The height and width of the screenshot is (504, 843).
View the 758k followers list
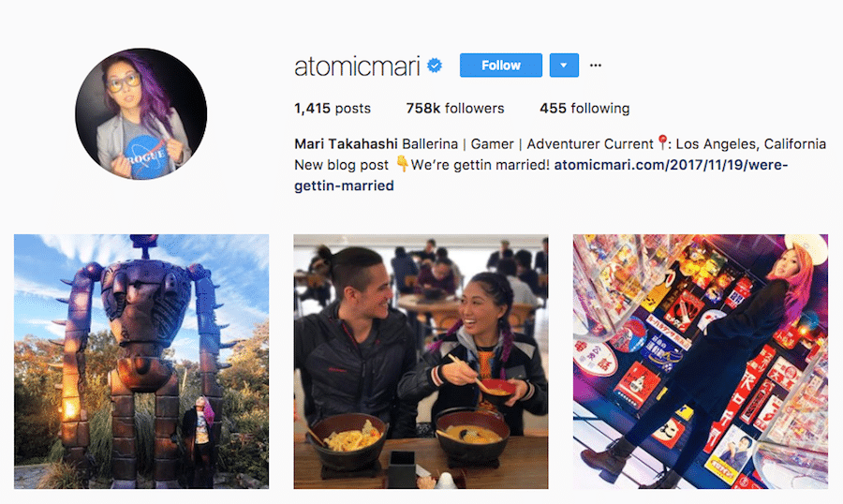(455, 108)
